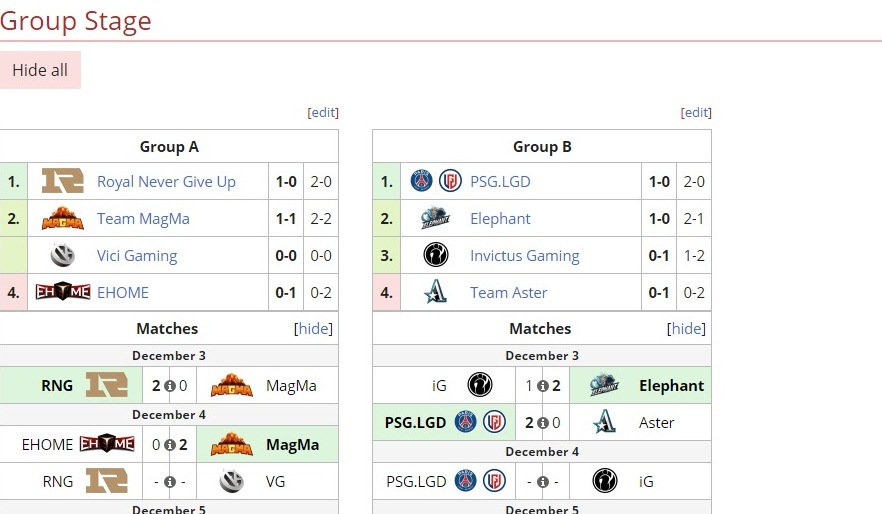The image size is (882, 514).
Task: Hide the Group A matches list
Action: [x=314, y=328]
